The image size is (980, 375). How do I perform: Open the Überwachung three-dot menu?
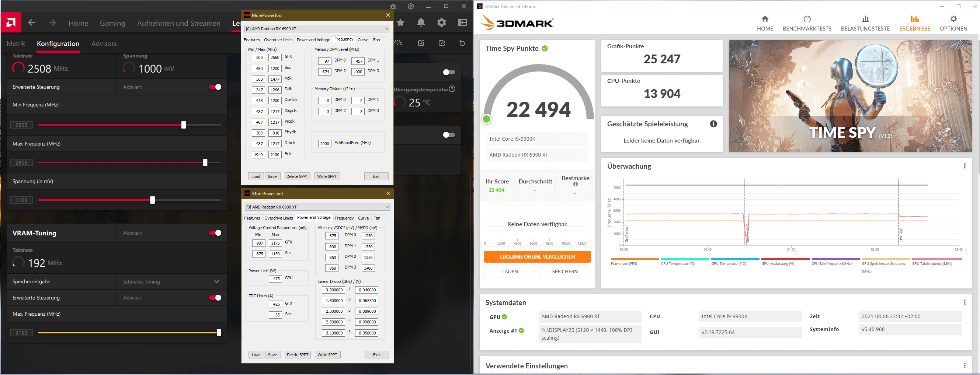tap(965, 166)
